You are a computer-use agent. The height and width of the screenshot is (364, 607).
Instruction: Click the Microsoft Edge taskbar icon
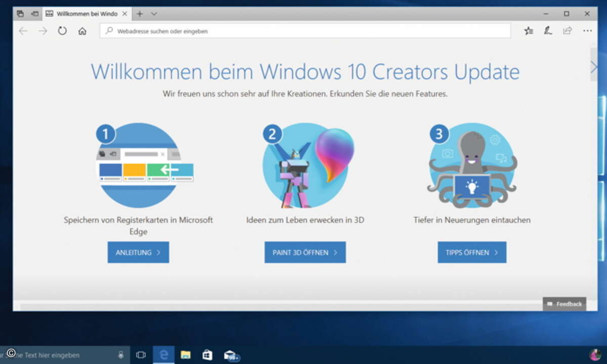(x=163, y=355)
